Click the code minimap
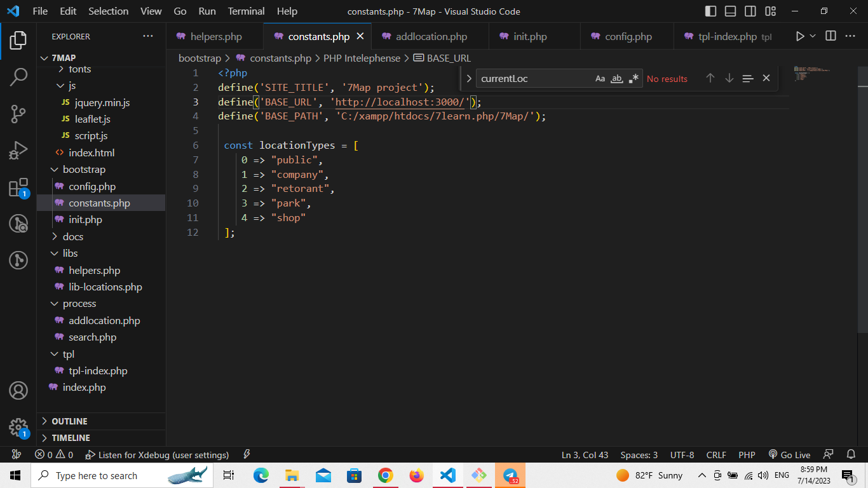 tap(812, 73)
